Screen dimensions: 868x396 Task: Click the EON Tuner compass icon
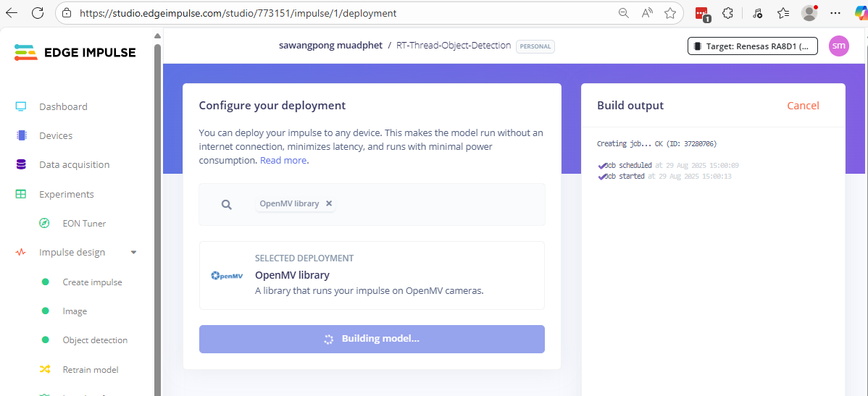pos(45,223)
